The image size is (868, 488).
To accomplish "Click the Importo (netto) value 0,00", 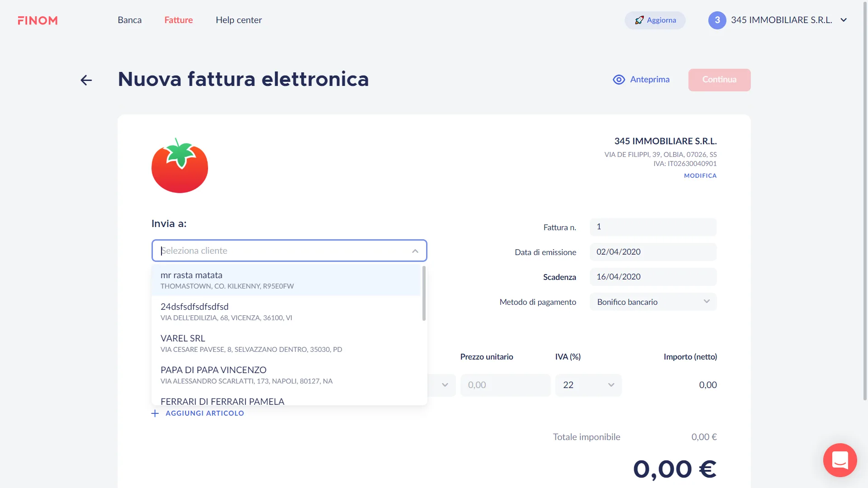I will click(x=708, y=385).
